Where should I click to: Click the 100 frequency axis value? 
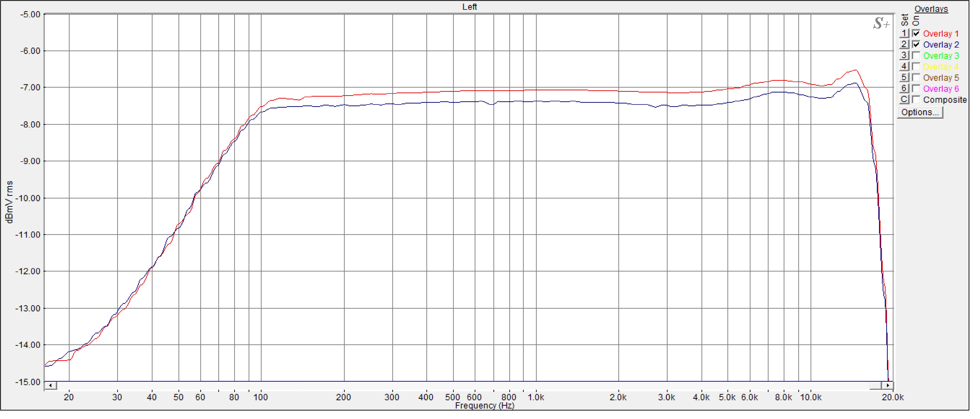click(x=261, y=397)
